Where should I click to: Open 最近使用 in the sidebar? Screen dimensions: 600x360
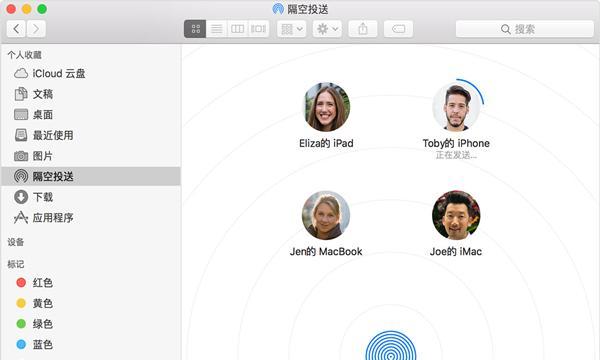91,135
